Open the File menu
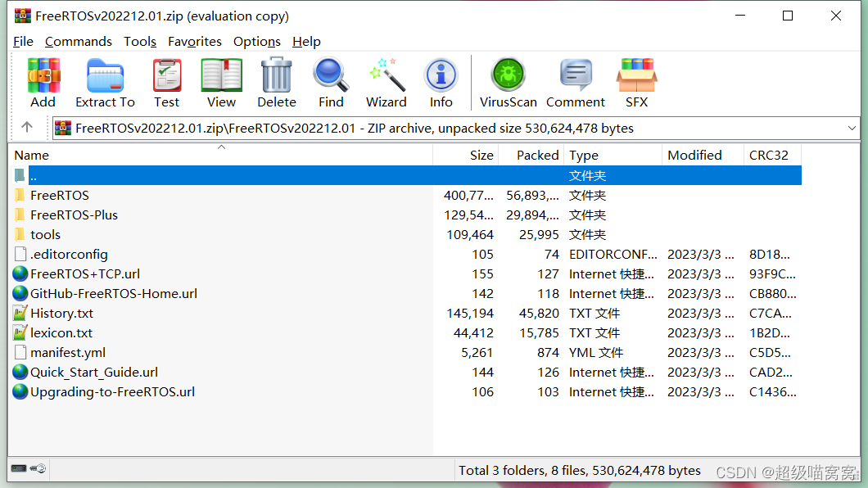 click(23, 42)
